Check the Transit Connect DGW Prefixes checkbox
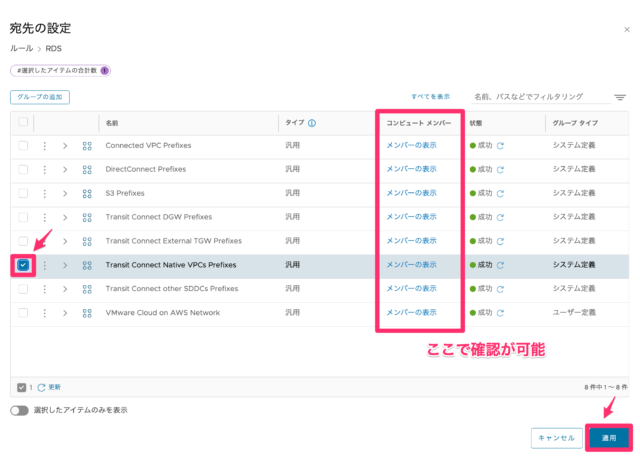 click(23, 217)
